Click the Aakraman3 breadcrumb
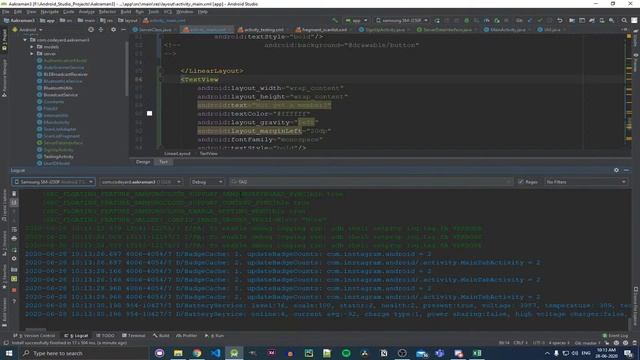Screen dimensions: 640x360 coord(19,20)
